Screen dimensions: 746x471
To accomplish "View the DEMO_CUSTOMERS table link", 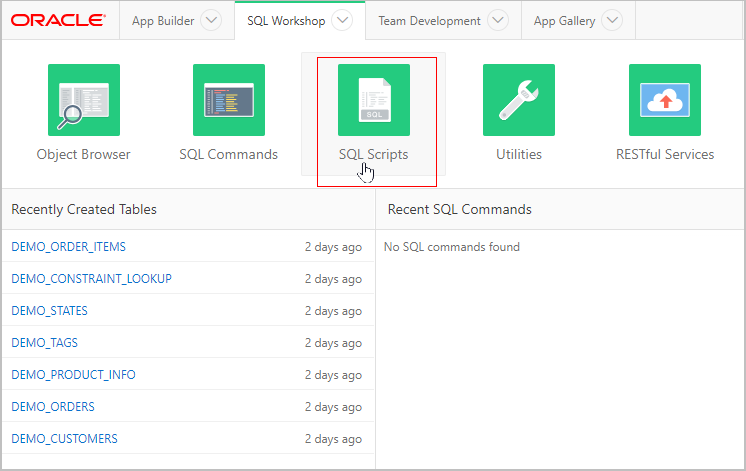I will coord(65,439).
